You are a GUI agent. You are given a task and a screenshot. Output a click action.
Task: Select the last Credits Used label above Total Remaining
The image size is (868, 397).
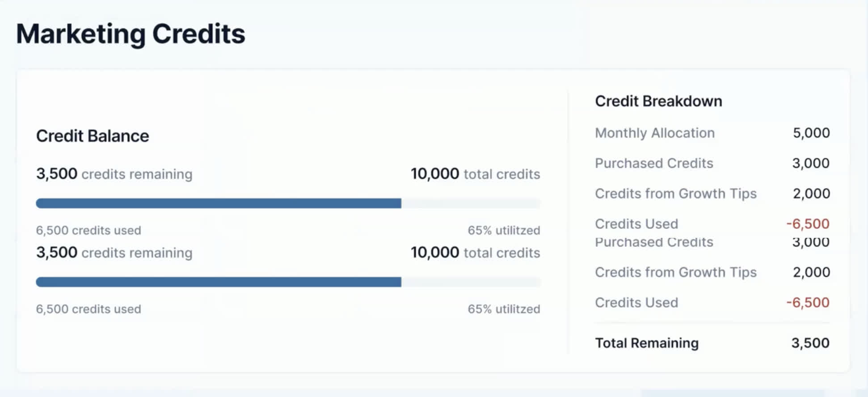[x=636, y=303]
